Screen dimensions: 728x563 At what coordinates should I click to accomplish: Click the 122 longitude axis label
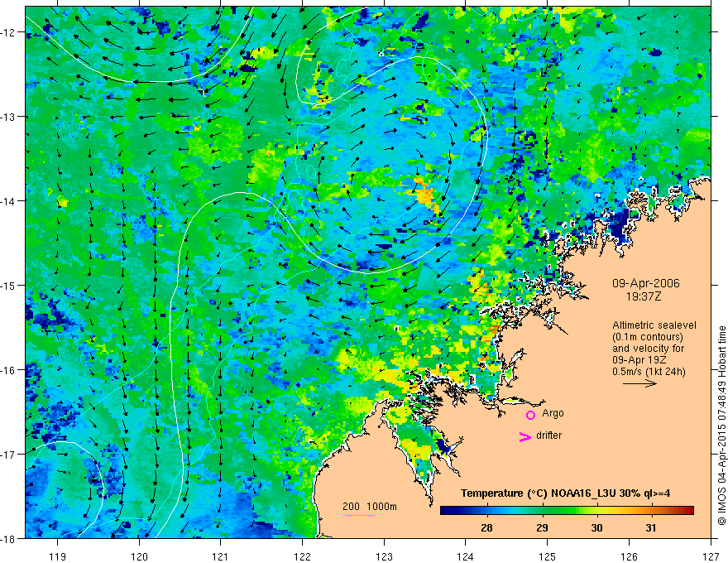[x=302, y=556]
